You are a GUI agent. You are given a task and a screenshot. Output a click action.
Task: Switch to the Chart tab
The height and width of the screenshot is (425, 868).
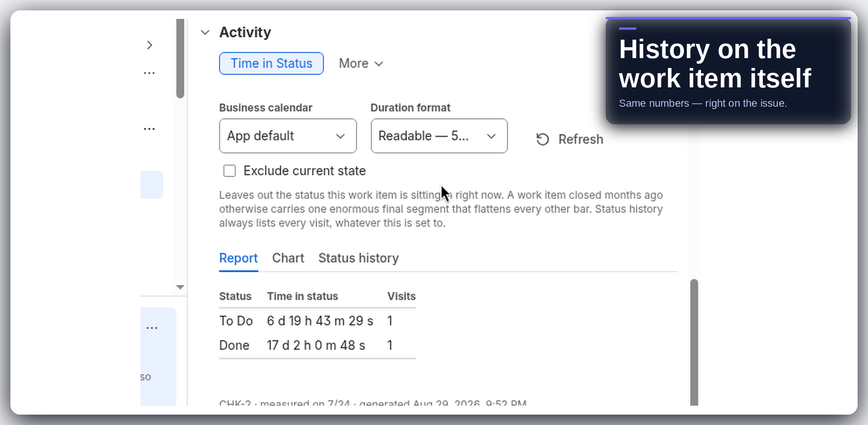288,258
